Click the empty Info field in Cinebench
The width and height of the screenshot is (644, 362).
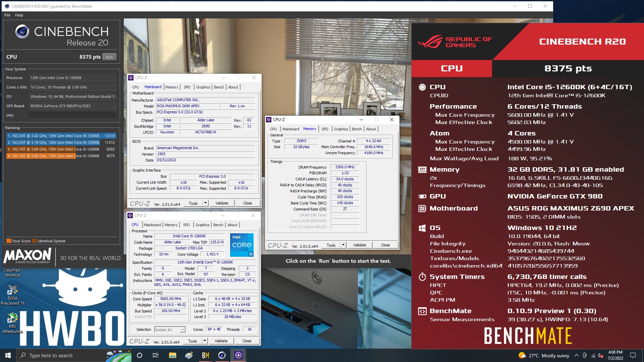pyautogui.click(x=72, y=115)
